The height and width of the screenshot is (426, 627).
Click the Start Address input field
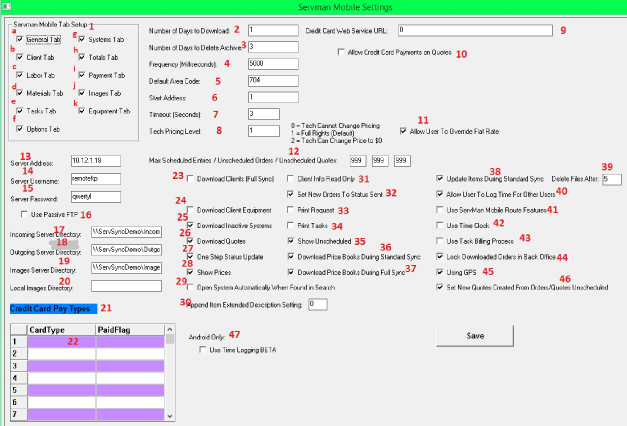(273, 97)
